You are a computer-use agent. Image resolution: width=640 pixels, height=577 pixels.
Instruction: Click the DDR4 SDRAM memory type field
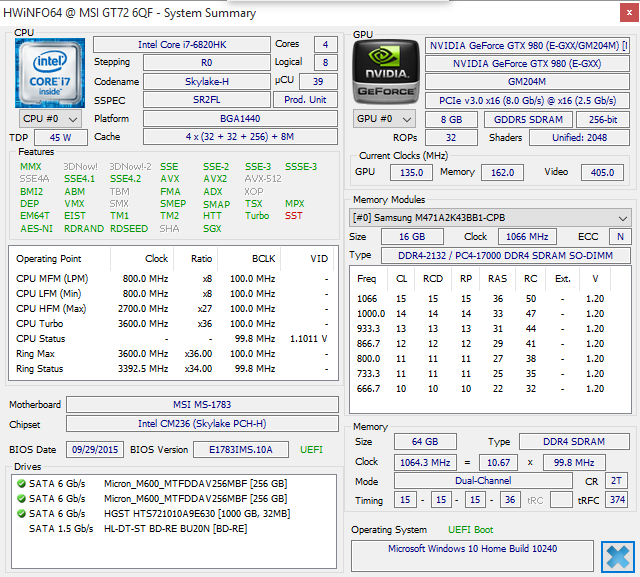coord(574,442)
